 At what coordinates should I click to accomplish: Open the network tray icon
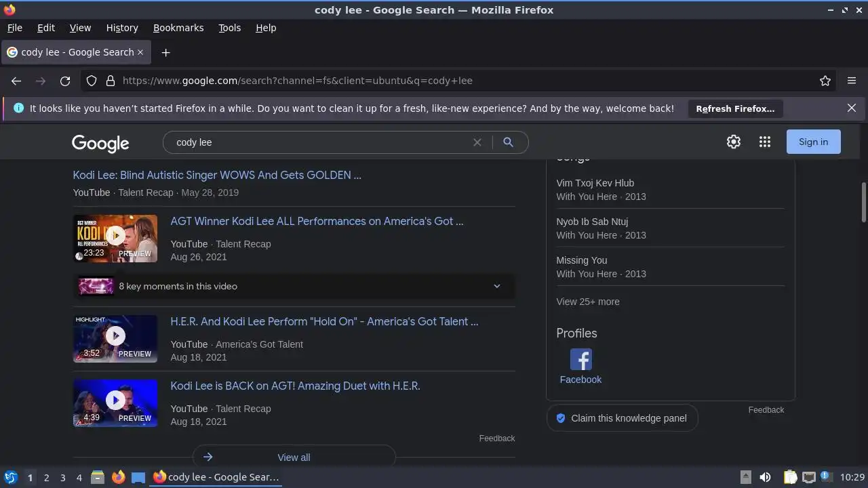(x=808, y=477)
